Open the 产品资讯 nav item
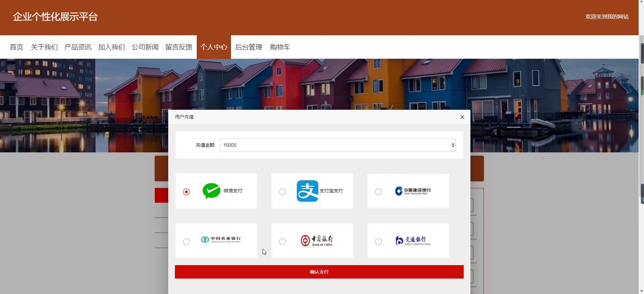 tap(78, 47)
